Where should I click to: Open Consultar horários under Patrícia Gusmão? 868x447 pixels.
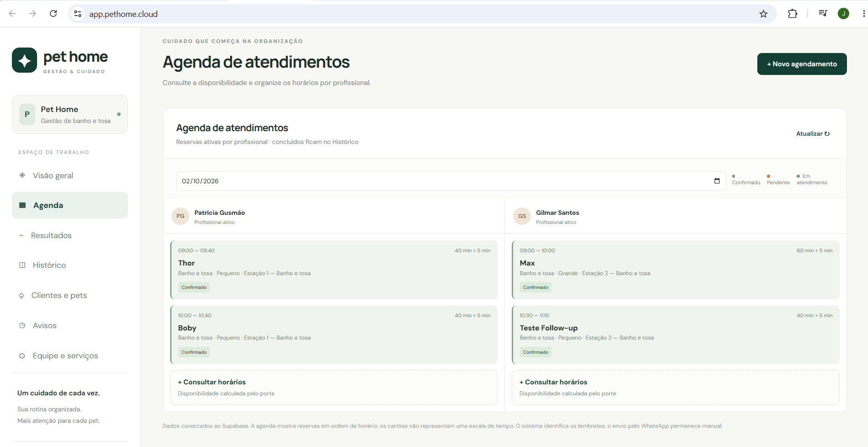334,387
